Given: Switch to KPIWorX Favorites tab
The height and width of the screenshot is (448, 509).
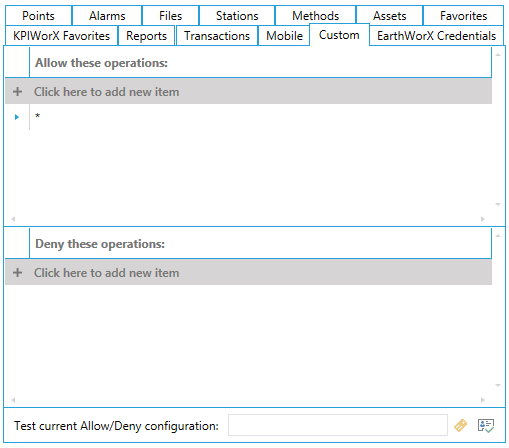Looking at the screenshot, I should (61, 36).
